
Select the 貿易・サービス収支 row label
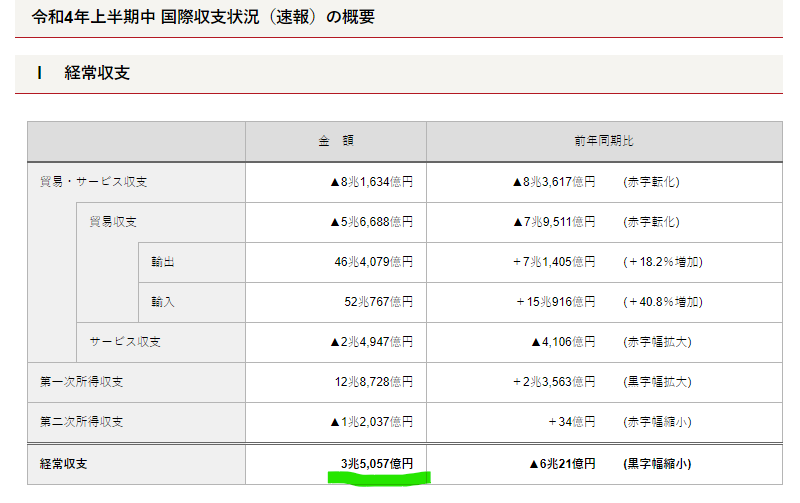tap(94, 182)
